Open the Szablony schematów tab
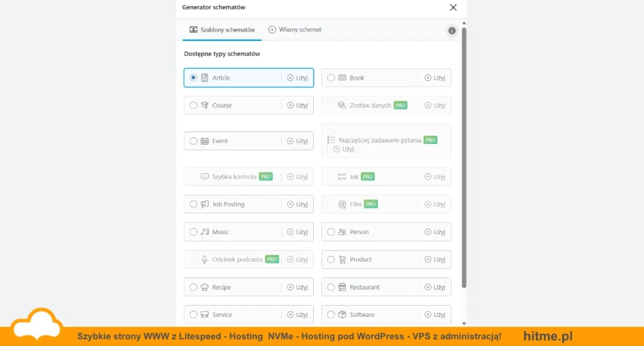The image size is (644, 346). pyautogui.click(x=222, y=30)
